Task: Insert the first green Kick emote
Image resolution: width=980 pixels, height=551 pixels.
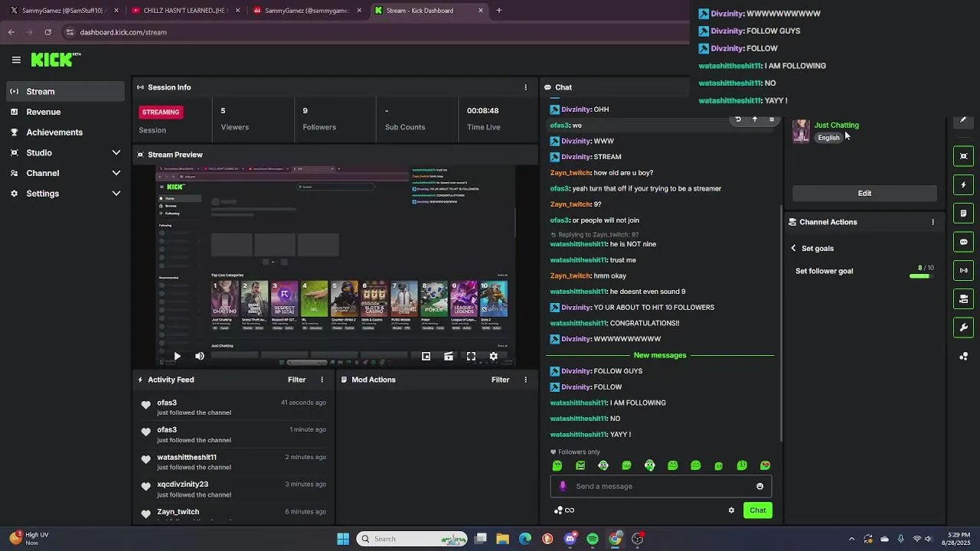Action: 557,465
